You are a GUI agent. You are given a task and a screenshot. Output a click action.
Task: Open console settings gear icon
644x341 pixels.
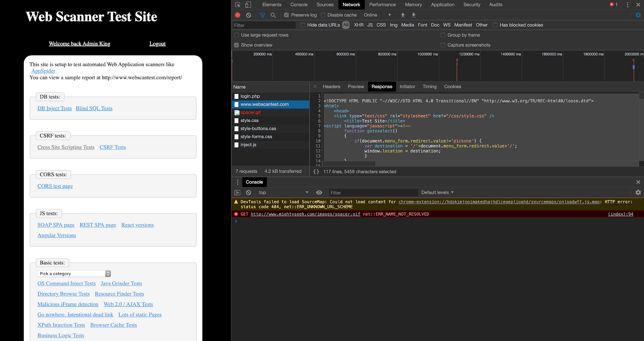(x=638, y=193)
